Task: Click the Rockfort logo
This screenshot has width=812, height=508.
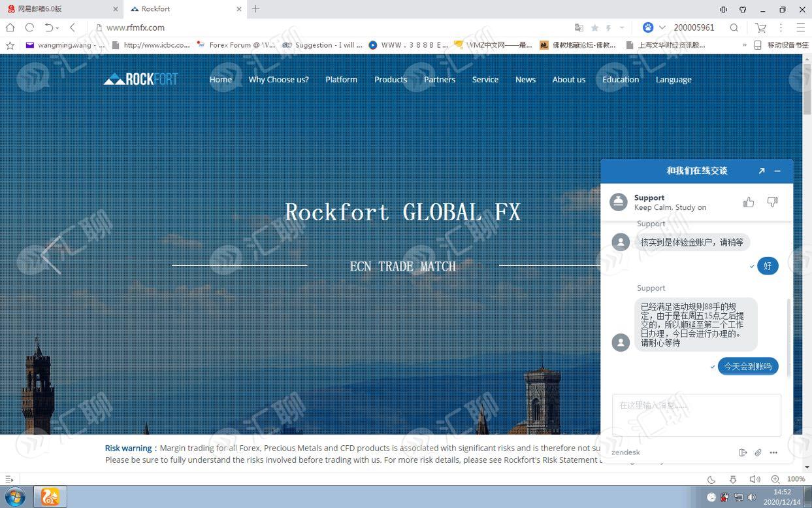Action: coord(140,79)
